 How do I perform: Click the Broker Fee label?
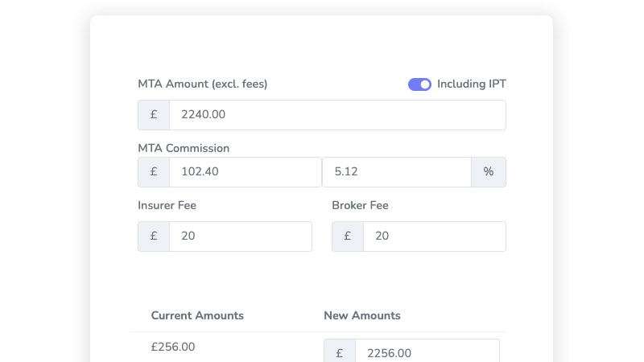tap(360, 206)
